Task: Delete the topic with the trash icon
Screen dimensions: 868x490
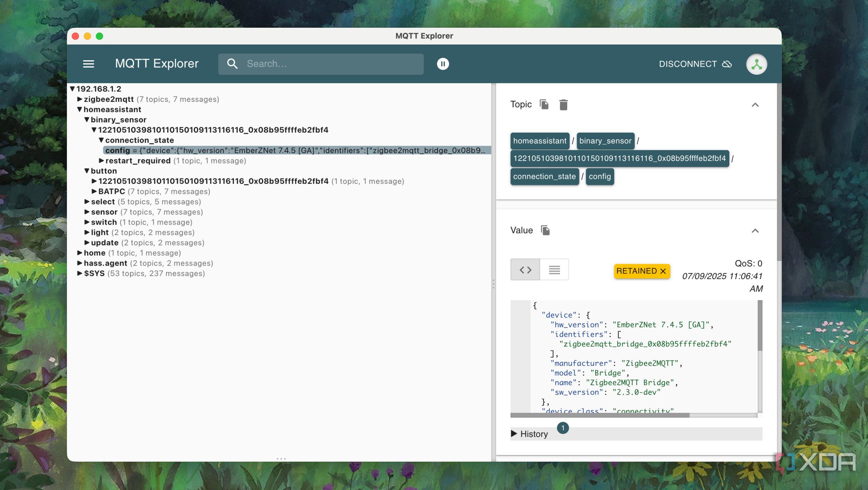Action: [563, 105]
